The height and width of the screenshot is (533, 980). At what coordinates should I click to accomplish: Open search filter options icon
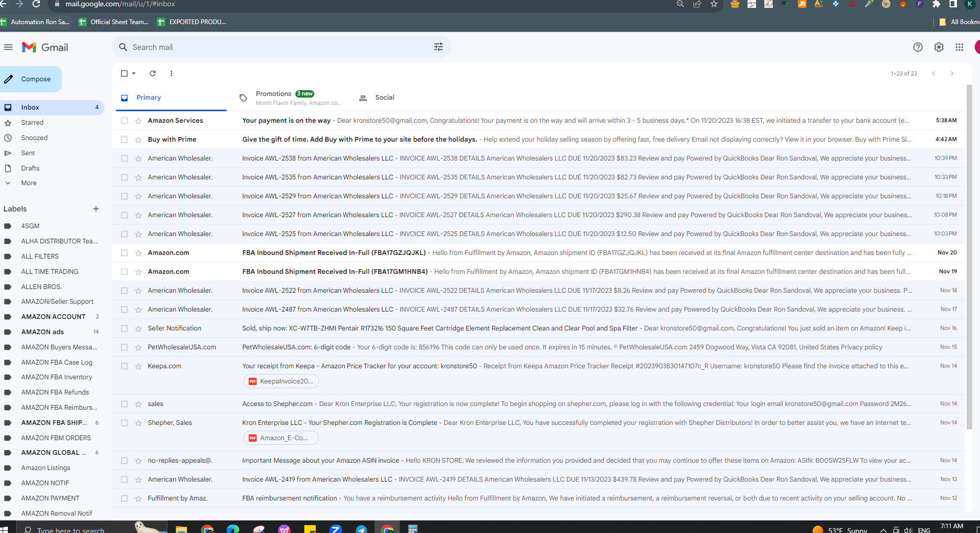click(x=439, y=47)
